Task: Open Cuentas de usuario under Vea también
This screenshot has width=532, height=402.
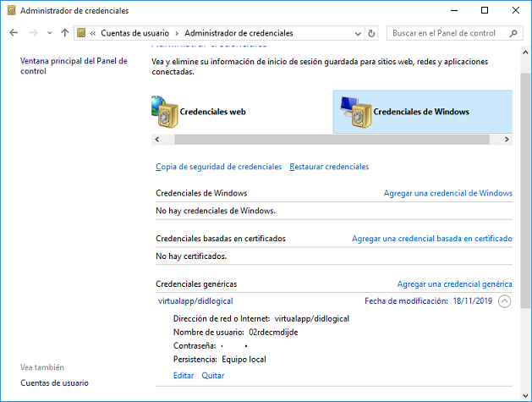Action: [x=54, y=383]
